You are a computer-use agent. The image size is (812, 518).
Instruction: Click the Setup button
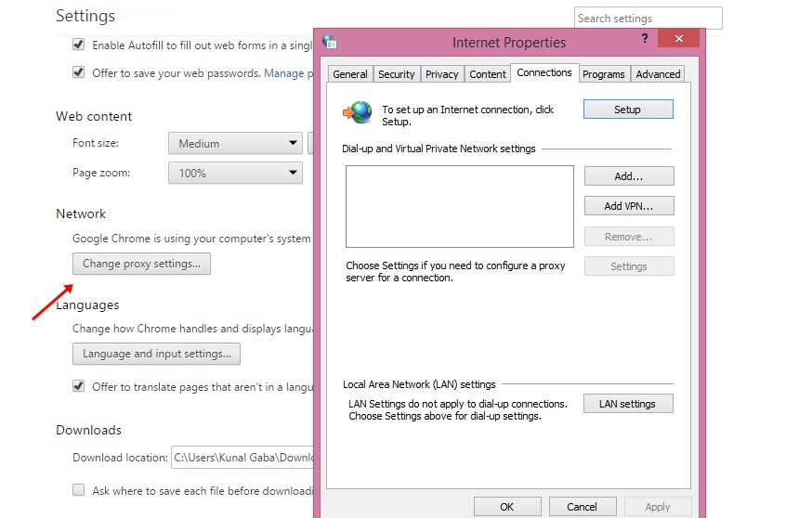tap(628, 110)
